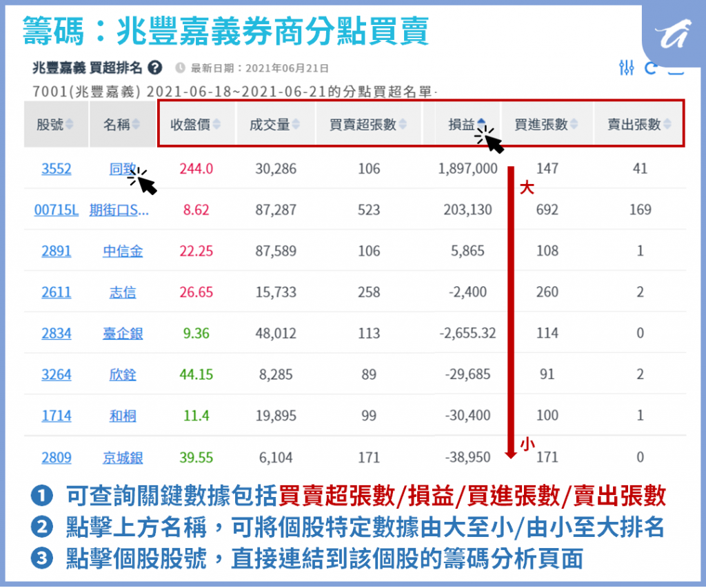Open stock code 2611 link
This screenshot has height=588, width=706.
click(57, 292)
